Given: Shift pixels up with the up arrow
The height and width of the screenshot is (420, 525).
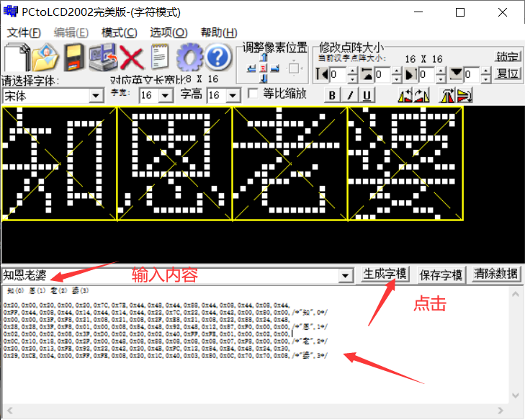Looking at the screenshot, I should tap(264, 58).
